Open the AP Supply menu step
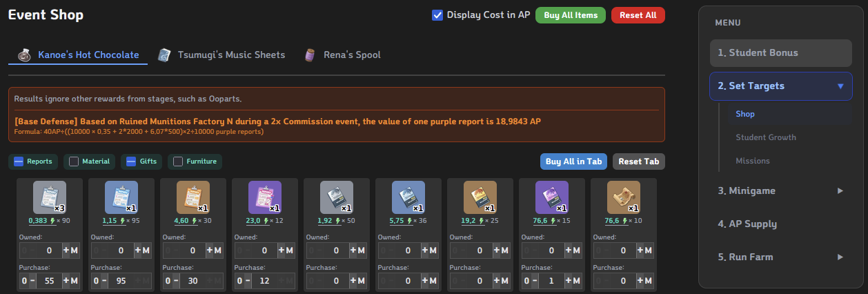The height and width of the screenshot is (294, 868). pyautogui.click(x=781, y=224)
